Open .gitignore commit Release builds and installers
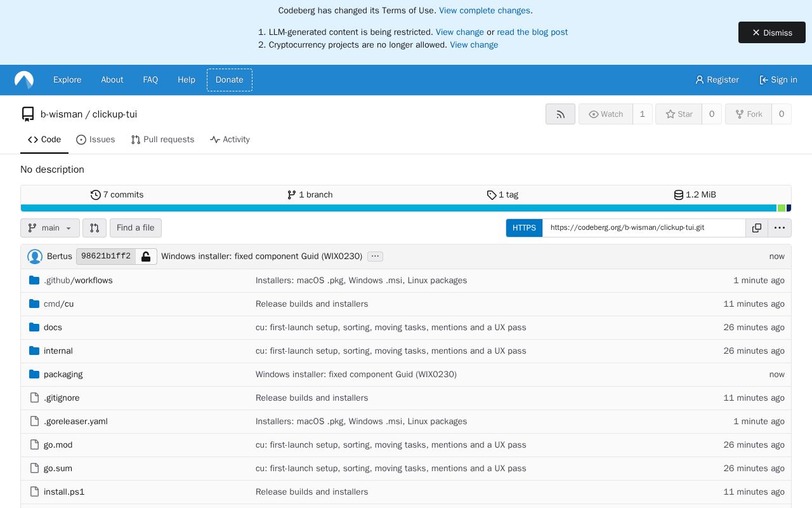This screenshot has width=812, height=508. (x=311, y=398)
